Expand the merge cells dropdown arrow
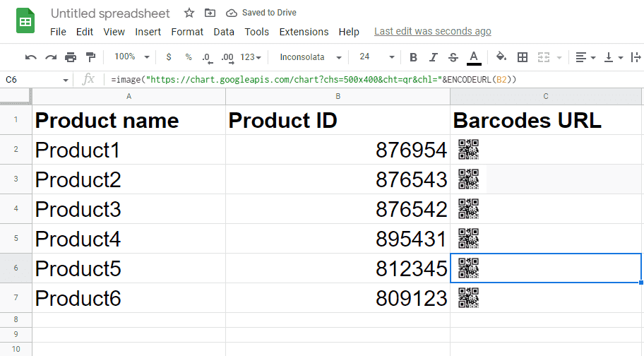 tap(559, 57)
